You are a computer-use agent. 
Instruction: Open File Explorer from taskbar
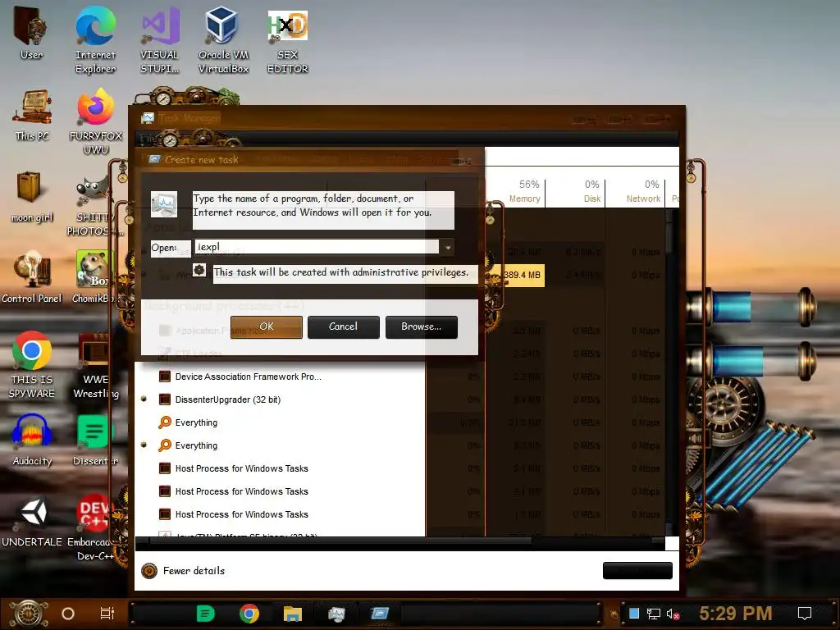tap(293, 614)
